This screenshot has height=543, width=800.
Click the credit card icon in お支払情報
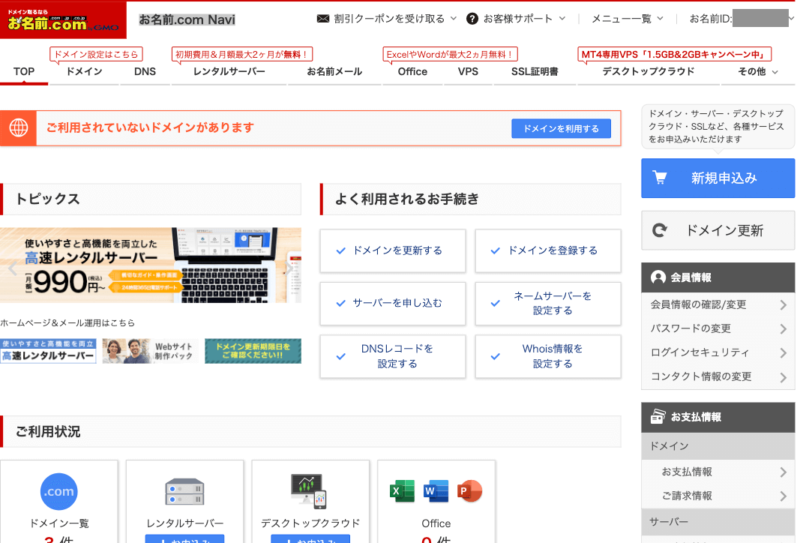pos(658,416)
